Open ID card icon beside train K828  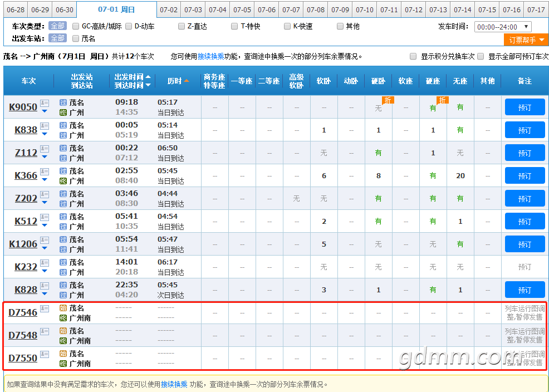tap(45, 286)
